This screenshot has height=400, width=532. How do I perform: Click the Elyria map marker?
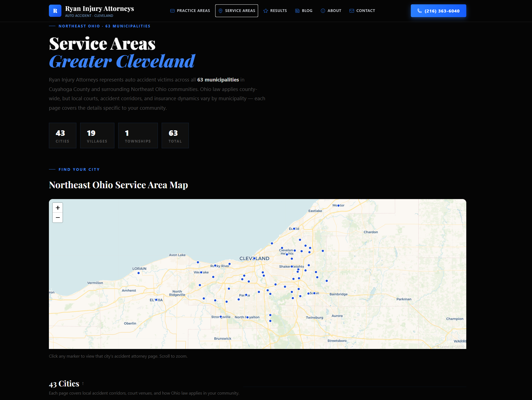tap(156, 300)
